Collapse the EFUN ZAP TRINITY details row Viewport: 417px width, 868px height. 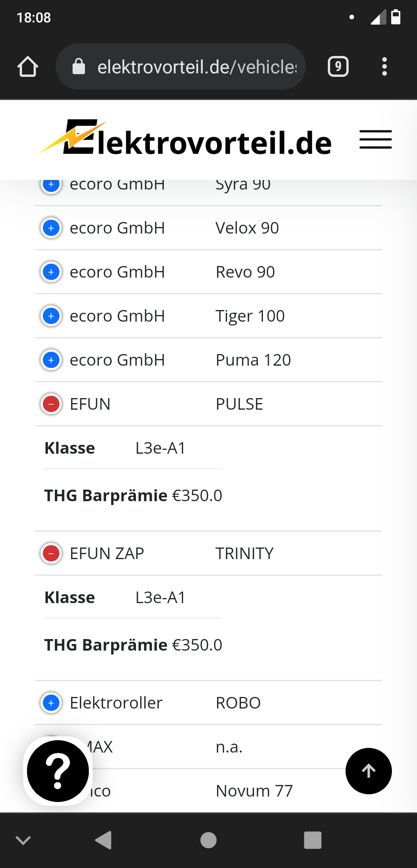pyautogui.click(x=51, y=554)
